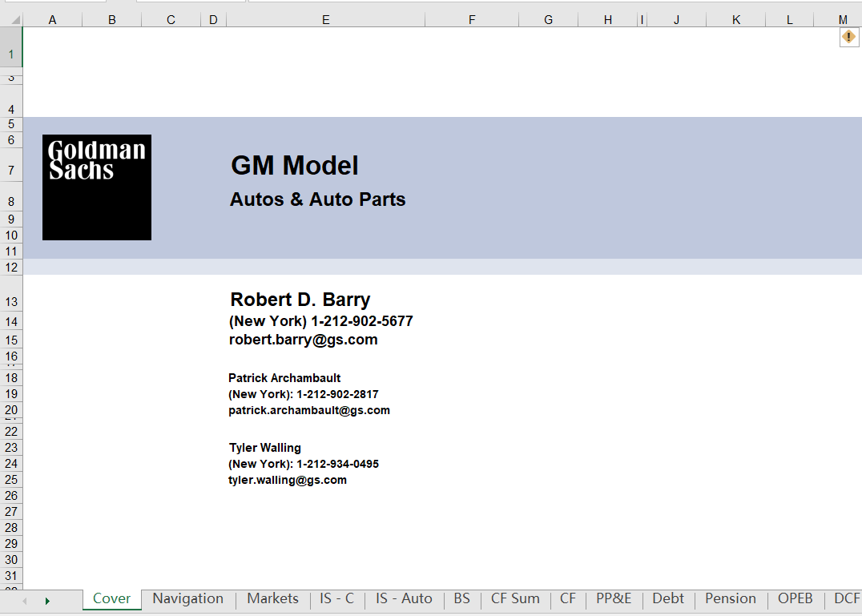The image size is (862, 616).
Task: Click the error warning indicator icon
Action: (x=848, y=37)
